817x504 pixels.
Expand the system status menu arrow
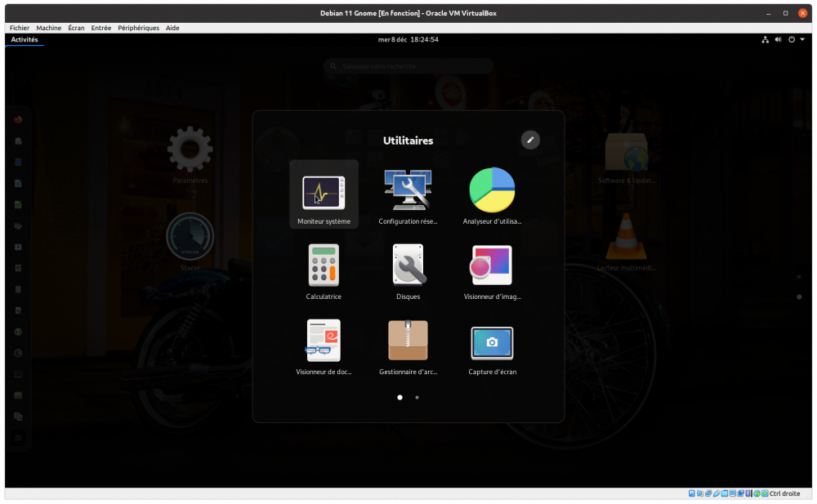pyautogui.click(x=802, y=39)
